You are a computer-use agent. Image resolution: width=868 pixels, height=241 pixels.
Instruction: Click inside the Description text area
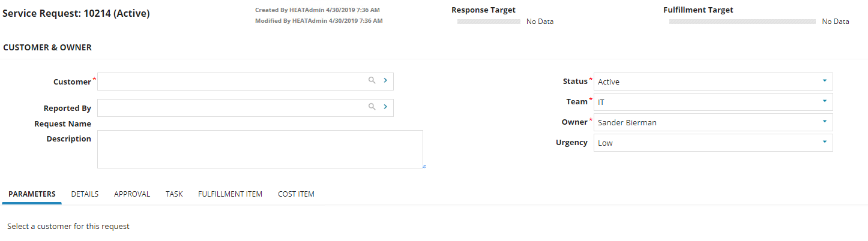(x=260, y=149)
